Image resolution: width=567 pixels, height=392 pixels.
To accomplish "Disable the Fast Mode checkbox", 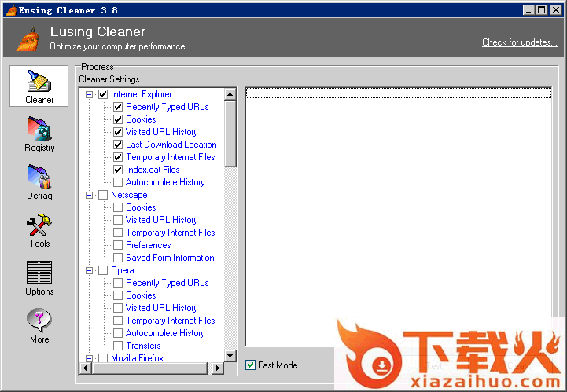I will click(x=250, y=365).
